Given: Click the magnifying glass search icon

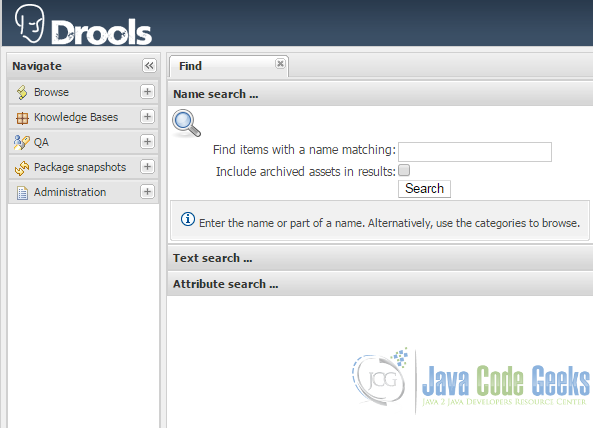Looking at the screenshot, I should [x=186, y=123].
